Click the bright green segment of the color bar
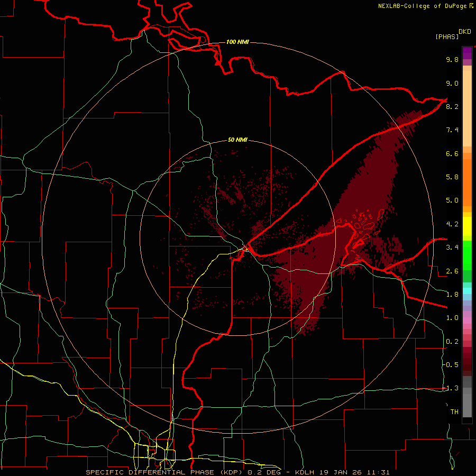The image size is (476, 476). pyautogui.click(x=467, y=255)
